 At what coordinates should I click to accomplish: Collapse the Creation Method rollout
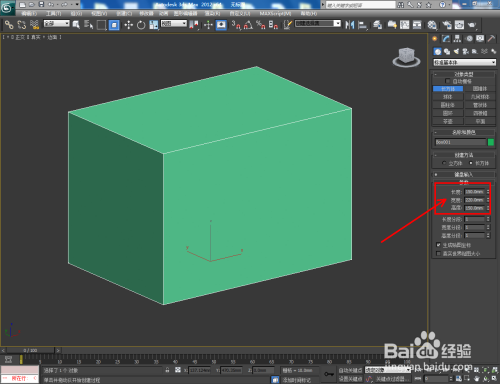pyautogui.click(x=464, y=155)
